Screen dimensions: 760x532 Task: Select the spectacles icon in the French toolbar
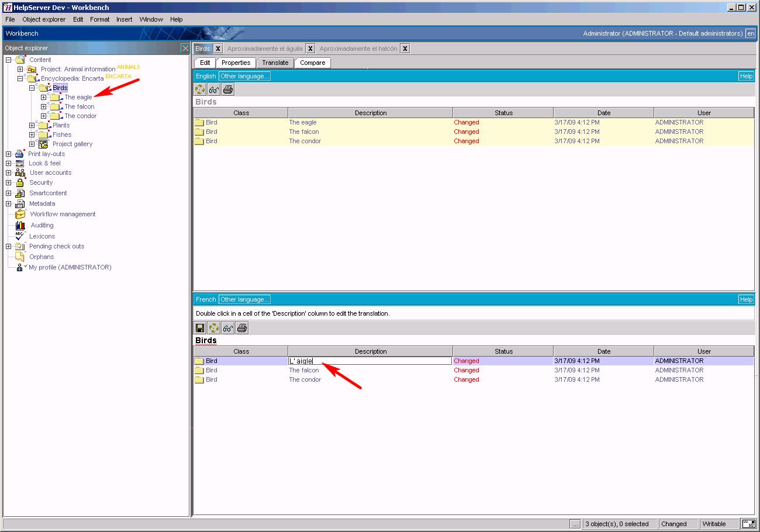[228, 327]
